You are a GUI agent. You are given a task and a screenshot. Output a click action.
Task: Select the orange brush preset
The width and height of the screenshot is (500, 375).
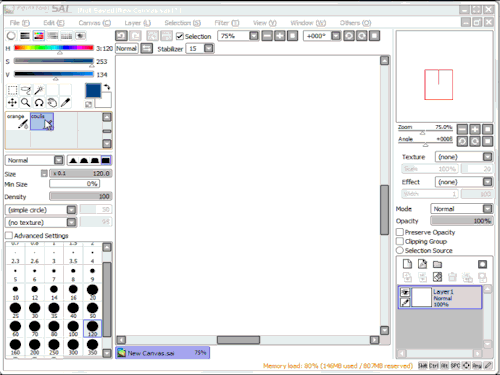click(18, 121)
